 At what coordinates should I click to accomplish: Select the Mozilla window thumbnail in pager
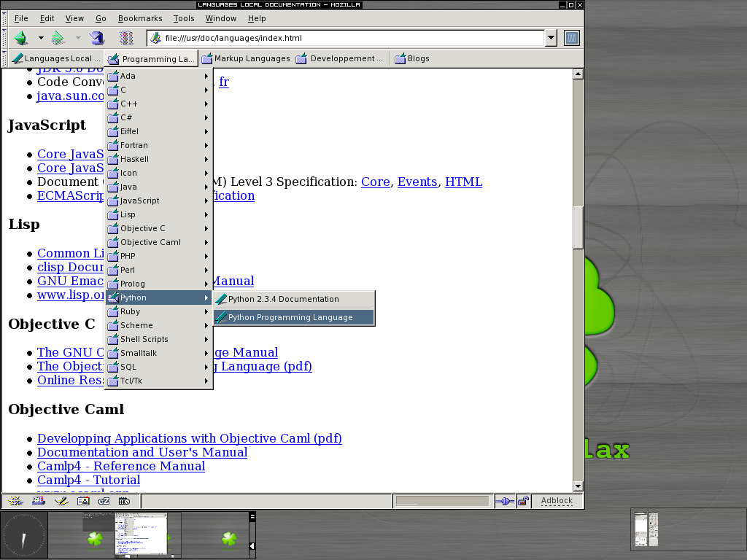(x=141, y=534)
